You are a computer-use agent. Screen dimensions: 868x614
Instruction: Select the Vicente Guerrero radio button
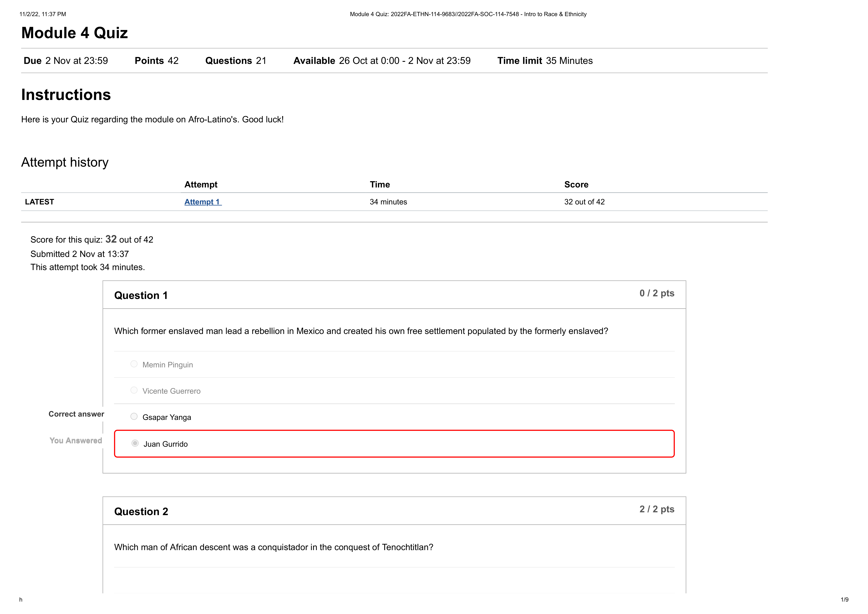click(134, 390)
